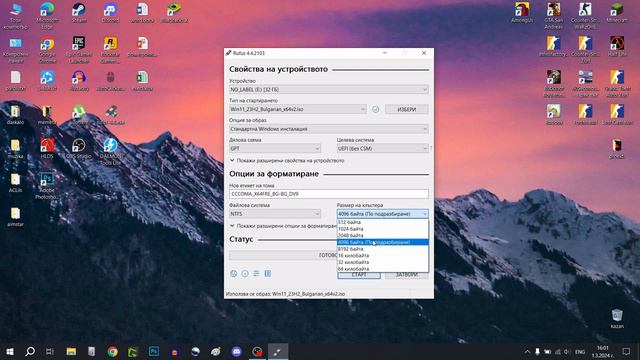Open Discord from the taskbar
Screen dimensions: 640x360
point(237,351)
